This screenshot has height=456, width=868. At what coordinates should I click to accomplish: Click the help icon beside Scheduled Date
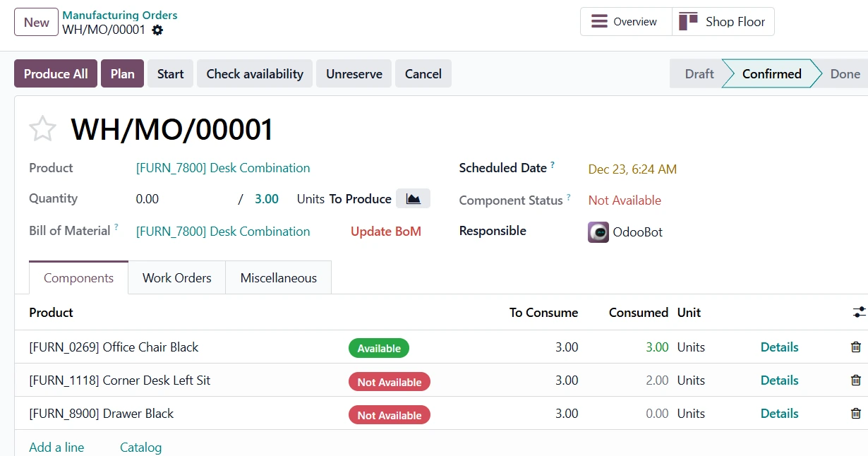553,163
